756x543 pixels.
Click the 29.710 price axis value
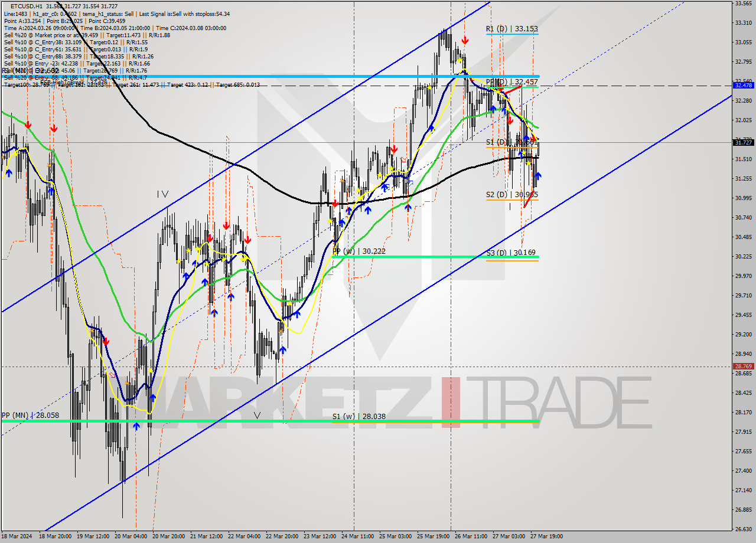pos(743,295)
